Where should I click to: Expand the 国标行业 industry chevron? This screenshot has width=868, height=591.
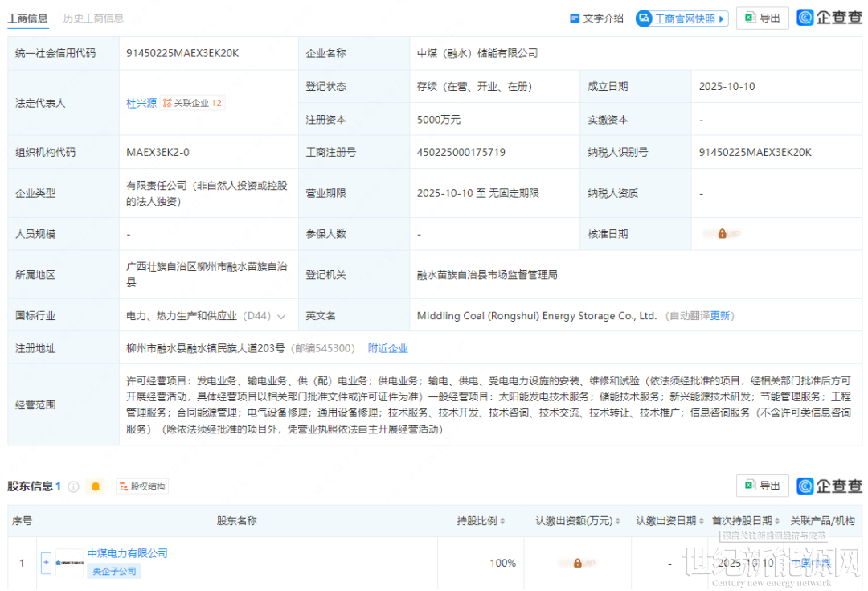pyautogui.click(x=281, y=317)
